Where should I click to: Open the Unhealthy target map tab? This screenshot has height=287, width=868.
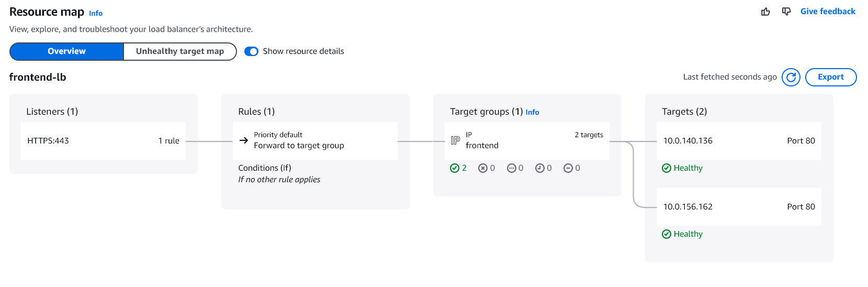click(179, 51)
